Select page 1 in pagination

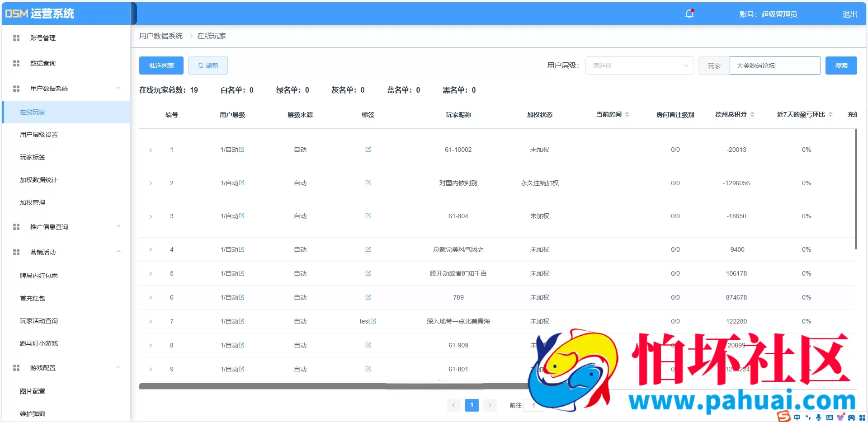pyautogui.click(x=472, y=405)
